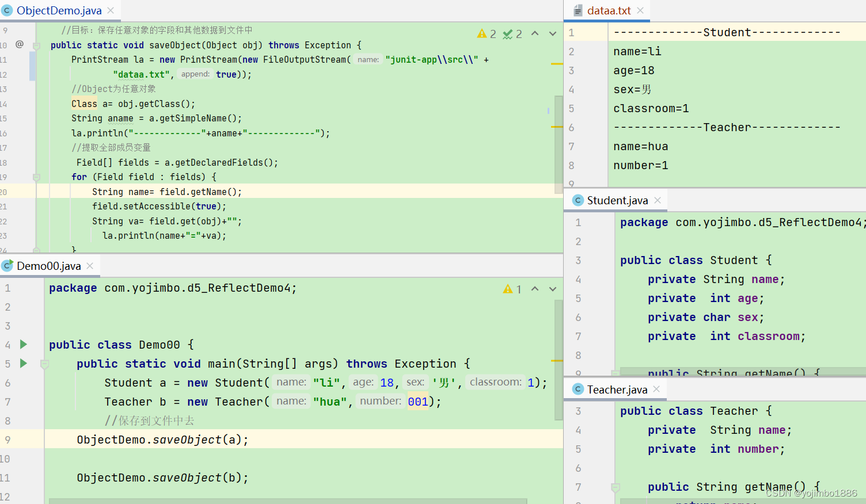Click 'classroom=1' line in dataa.txt

pos(651,108)
